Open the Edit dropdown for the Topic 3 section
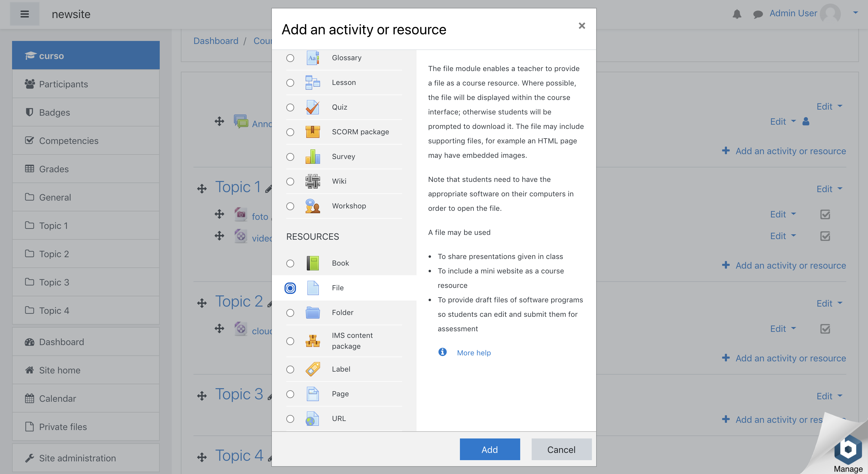Viewport: 868px width, 474px height. point(829,396)
